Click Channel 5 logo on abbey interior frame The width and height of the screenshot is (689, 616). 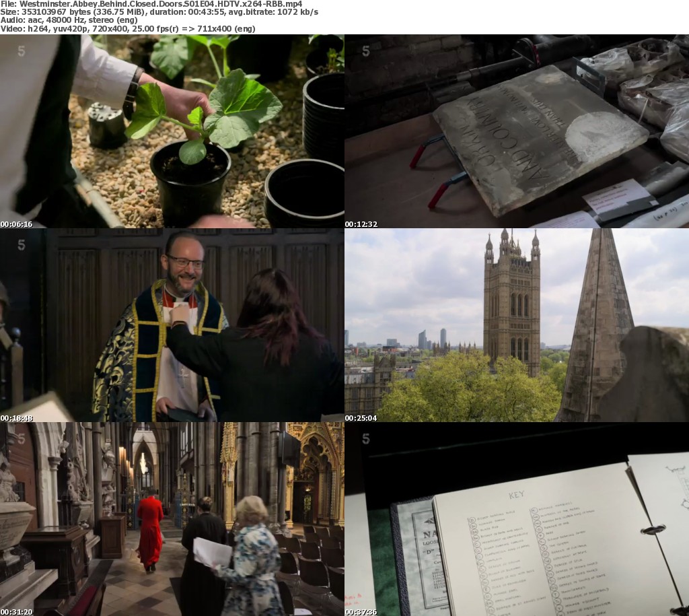21,439
